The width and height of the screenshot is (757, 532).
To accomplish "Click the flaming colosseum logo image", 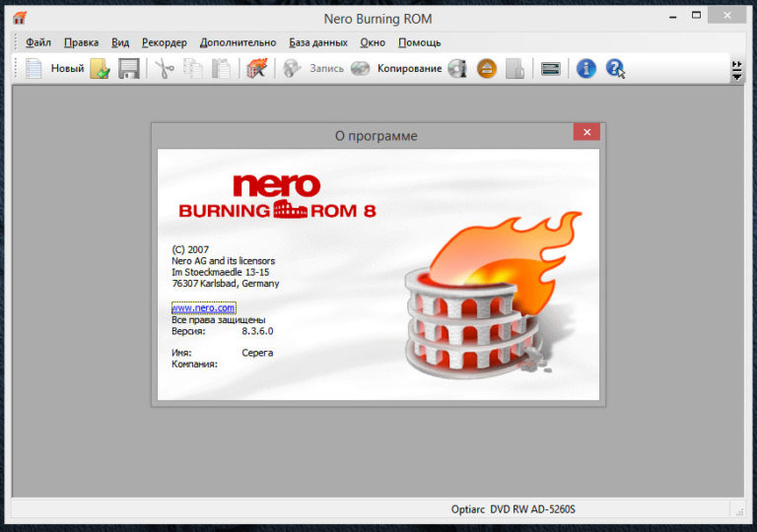I will click(x=493, y=295).
